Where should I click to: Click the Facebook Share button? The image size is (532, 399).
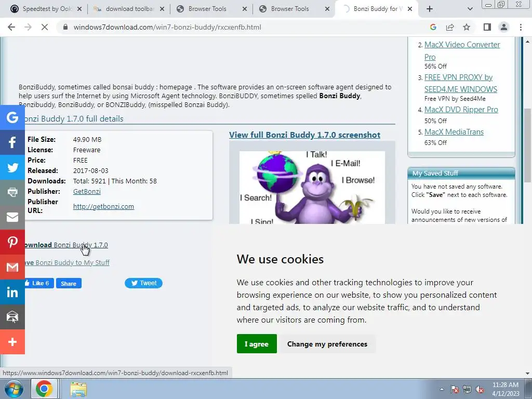(x=69, y=283)
